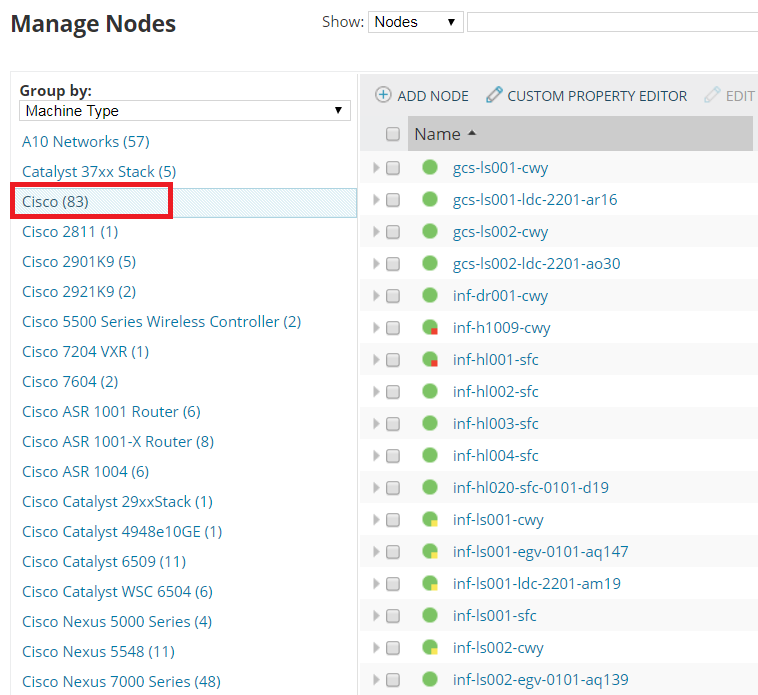Click the sort arrow beside the Name header
The width and height of the screenshot is (758, 695).
click(x=472, y=133)
